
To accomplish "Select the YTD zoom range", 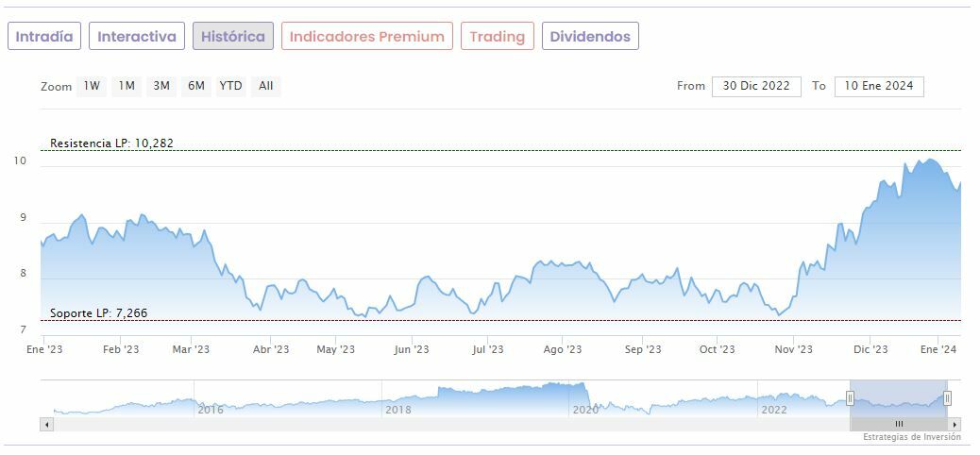I will click(230, 86).
